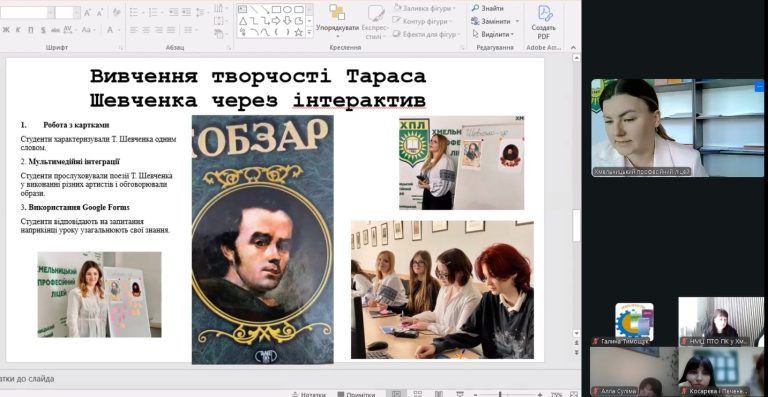This screenshot has width=768, height=397.
Task: Select the Elbow Connector shape
Action: tap(254, 21)
